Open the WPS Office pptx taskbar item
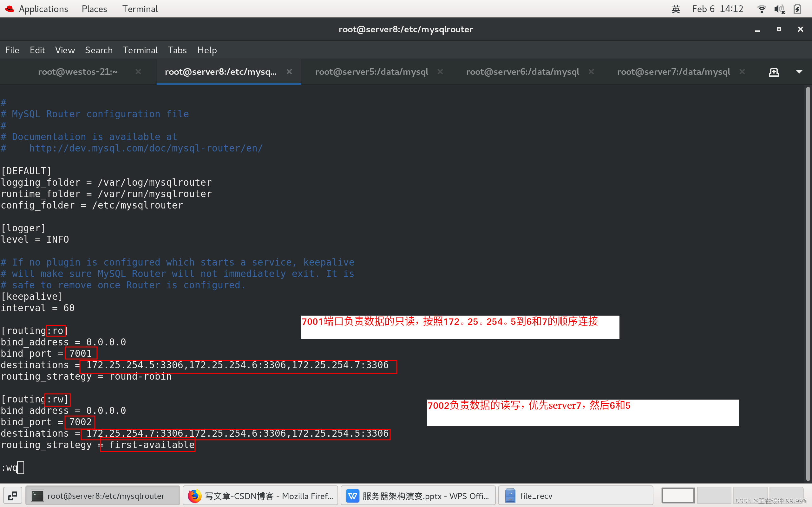Viewport: 812px width, 507px height. tap(418, 496)
